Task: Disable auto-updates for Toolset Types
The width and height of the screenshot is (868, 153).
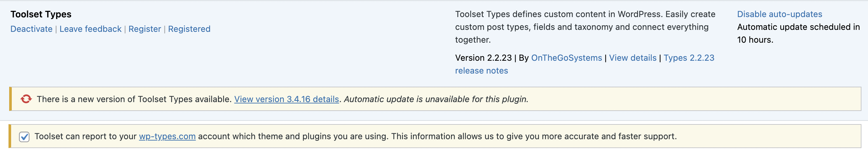Action: click(779, 14)
